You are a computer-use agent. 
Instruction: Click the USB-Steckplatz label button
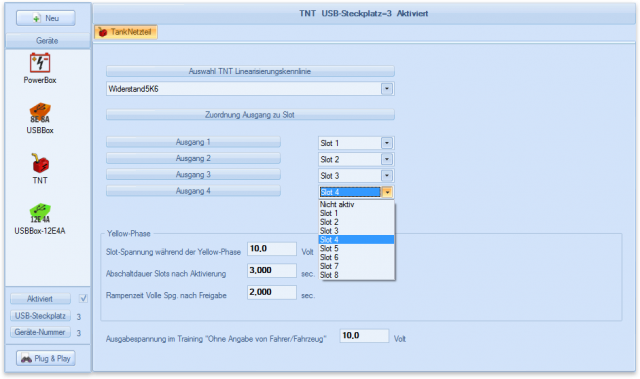click(40, 316)
